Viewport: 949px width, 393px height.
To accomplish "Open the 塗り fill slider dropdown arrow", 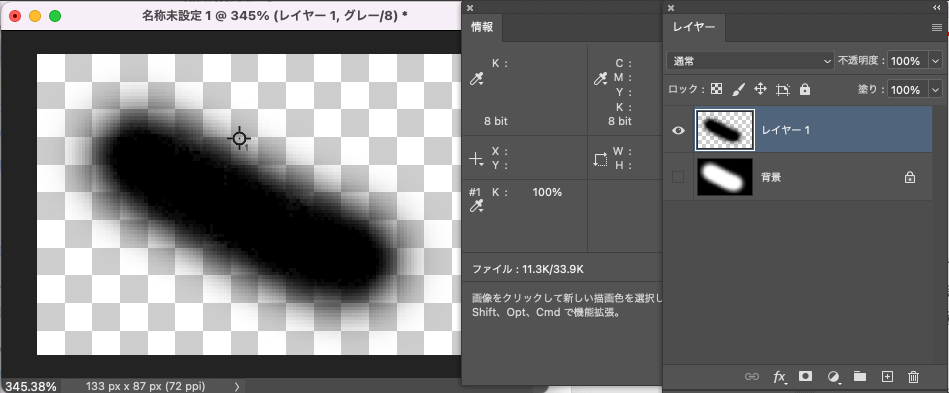I will pos(935,90).
